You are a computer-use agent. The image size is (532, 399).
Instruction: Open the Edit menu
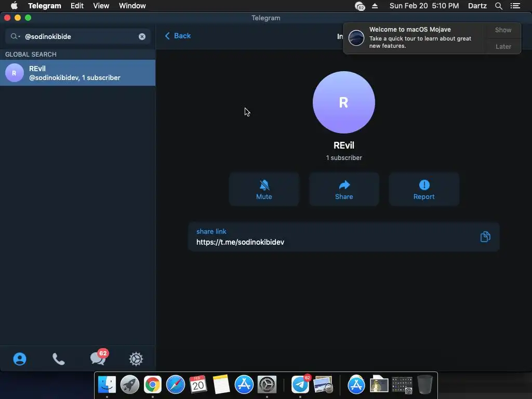[x=77, y=6]
